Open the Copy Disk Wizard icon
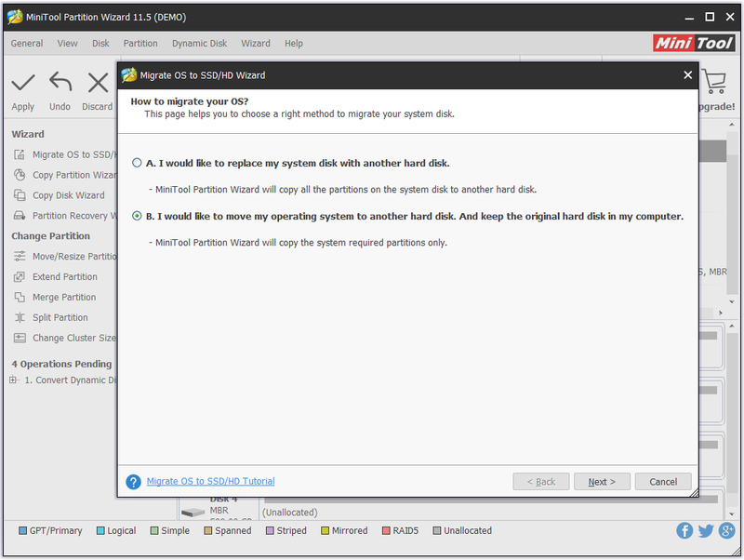The height and width of the screenshot is (560, 744). [x=20, y=195]
